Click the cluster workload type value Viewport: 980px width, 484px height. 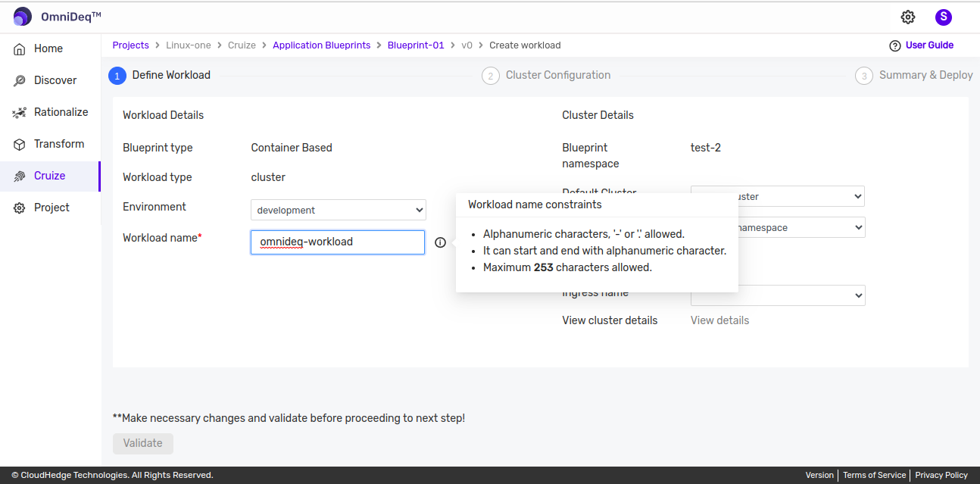tap(268, 177)
